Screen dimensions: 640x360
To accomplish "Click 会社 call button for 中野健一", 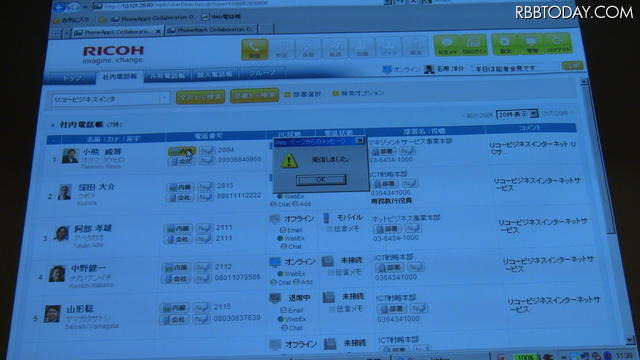I will (x=176, y=279).
